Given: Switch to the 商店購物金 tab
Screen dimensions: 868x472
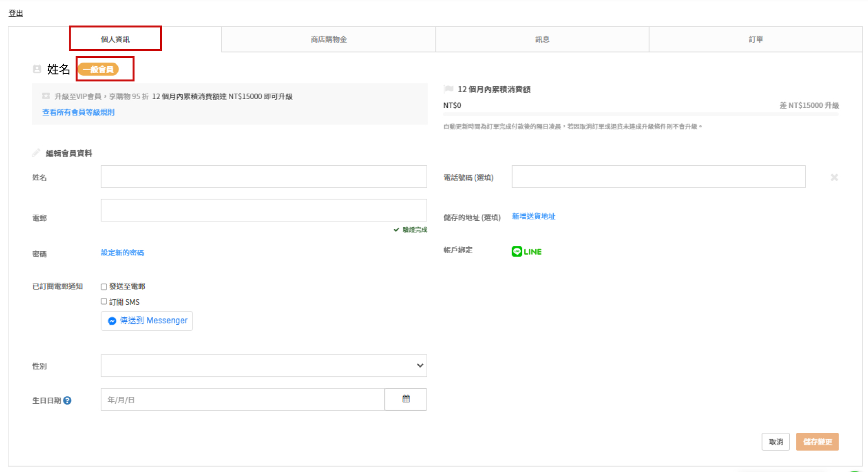Looking at the screenshot, I should 328,39.
